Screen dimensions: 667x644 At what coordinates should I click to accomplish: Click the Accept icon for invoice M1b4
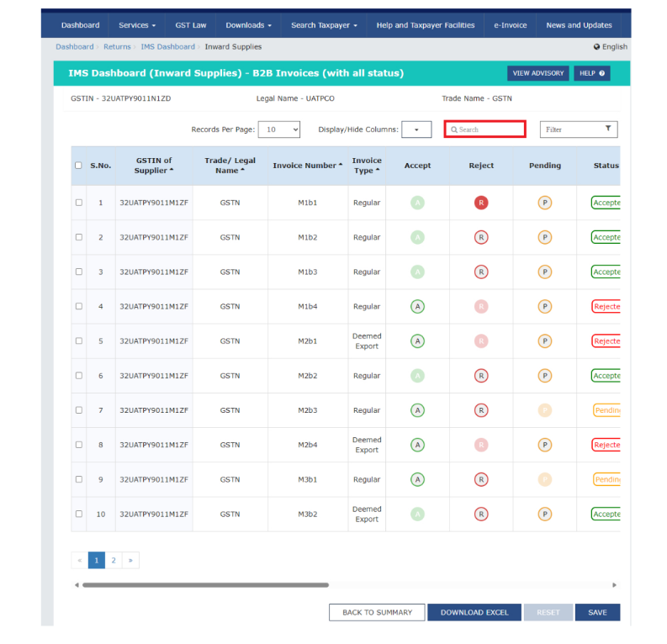click(417, 307)
